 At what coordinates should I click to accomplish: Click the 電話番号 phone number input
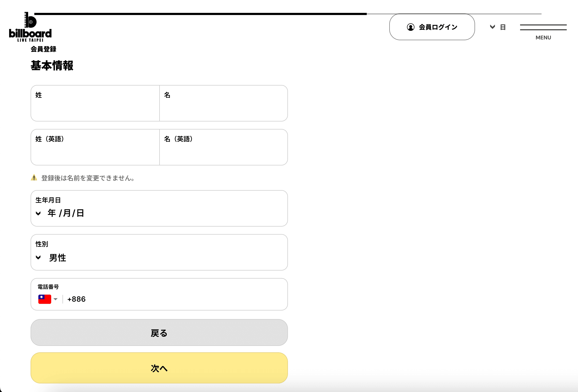click(174, 299)
